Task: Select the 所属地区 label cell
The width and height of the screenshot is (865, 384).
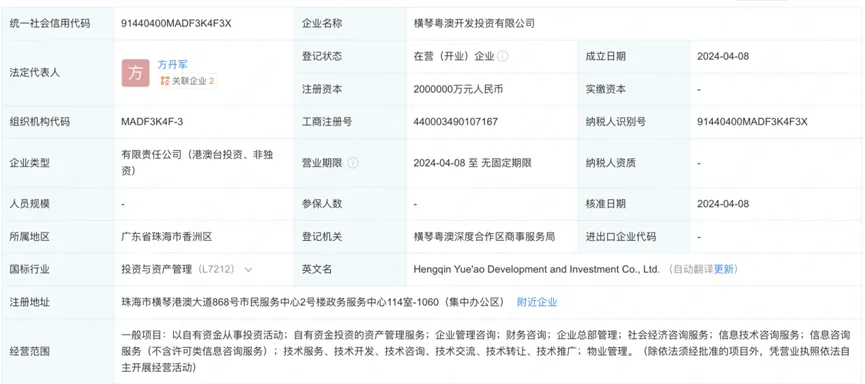Action: pos(58,237)
